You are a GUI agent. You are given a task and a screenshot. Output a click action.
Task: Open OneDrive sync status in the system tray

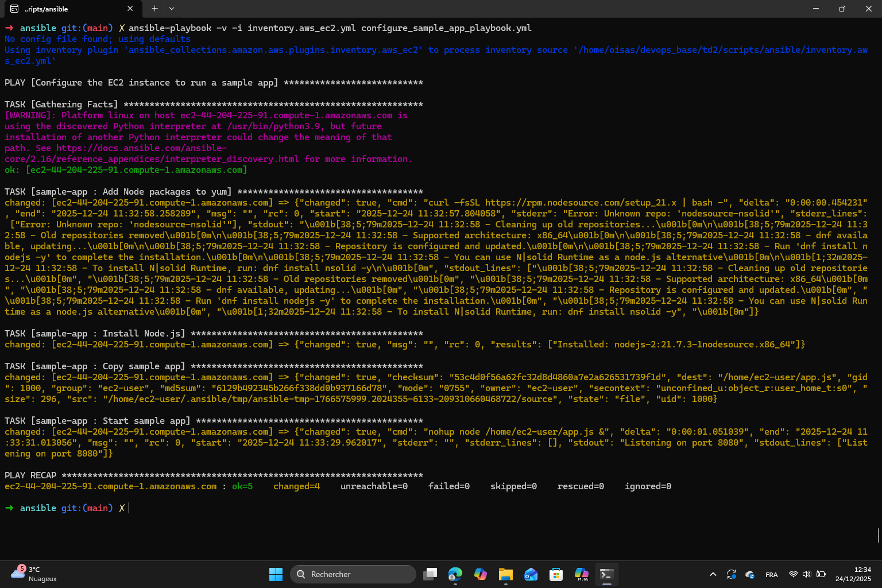click(x=751, y=574)
